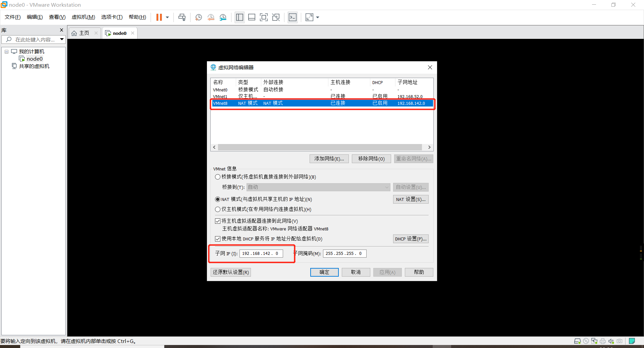Screen dimensions: 644x348
Task: Take a snapshot of the virtual machine
Action: [x=198, y=17]
